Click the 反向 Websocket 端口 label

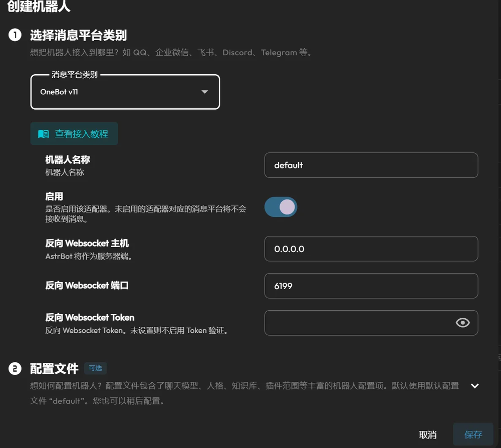[87, 285]
